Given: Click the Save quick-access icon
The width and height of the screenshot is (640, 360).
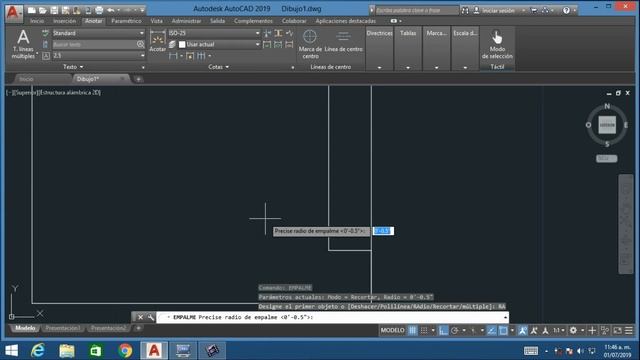Looking at the screenshot, I should click(54, 10).
